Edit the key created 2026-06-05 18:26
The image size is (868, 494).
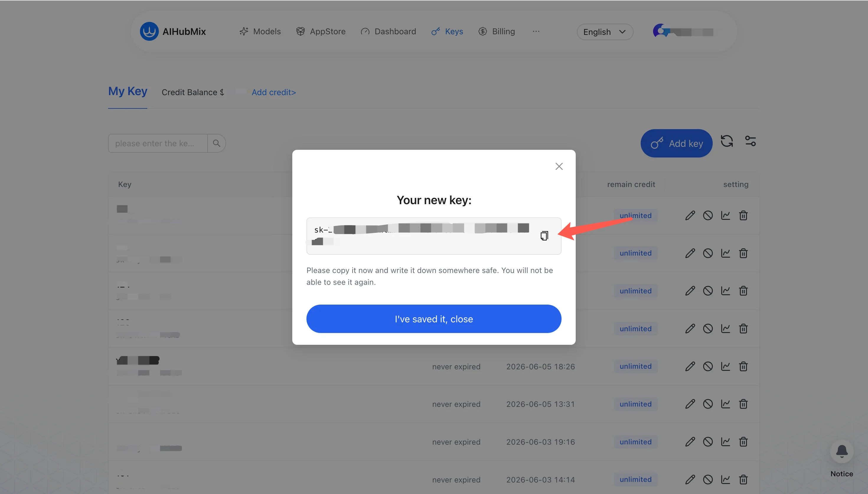pyautogui.click(x=690, y=366)
